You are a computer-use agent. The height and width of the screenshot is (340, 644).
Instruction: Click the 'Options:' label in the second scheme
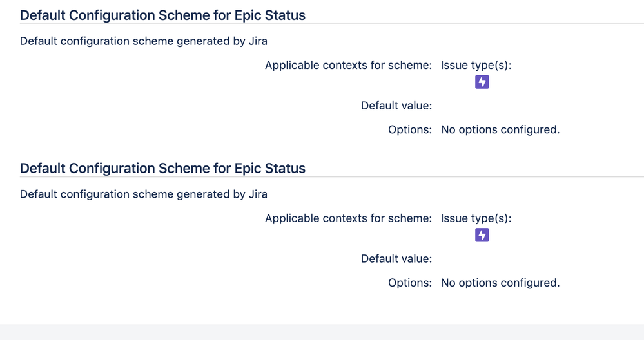410,283
